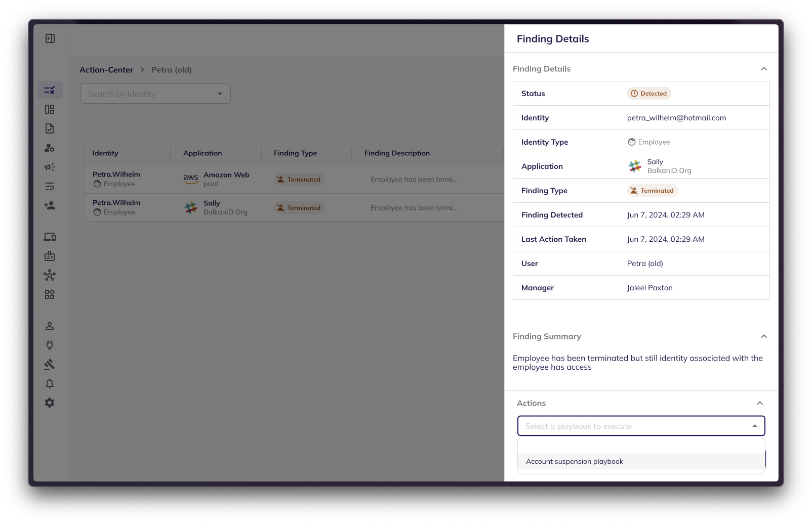Open the megaphone campaigns icon
The height and width of the screenshot is (524, 812).
(x=50, y=167)
